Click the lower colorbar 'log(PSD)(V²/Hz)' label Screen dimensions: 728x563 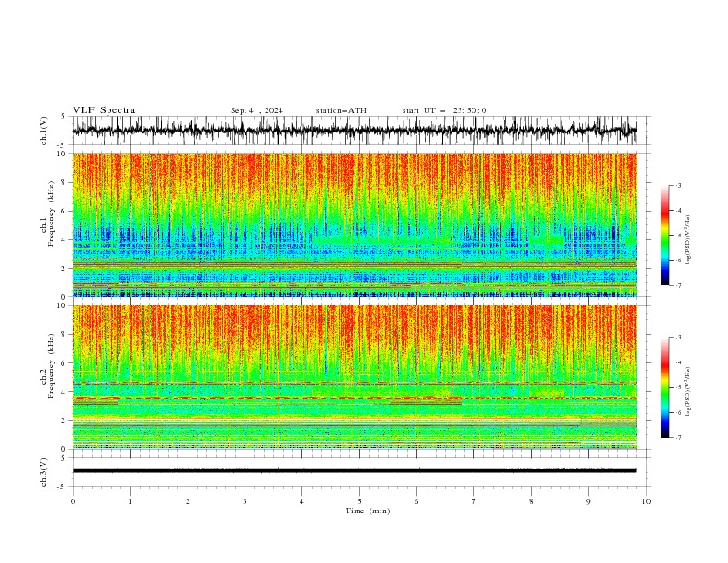[x=688, y=391]
